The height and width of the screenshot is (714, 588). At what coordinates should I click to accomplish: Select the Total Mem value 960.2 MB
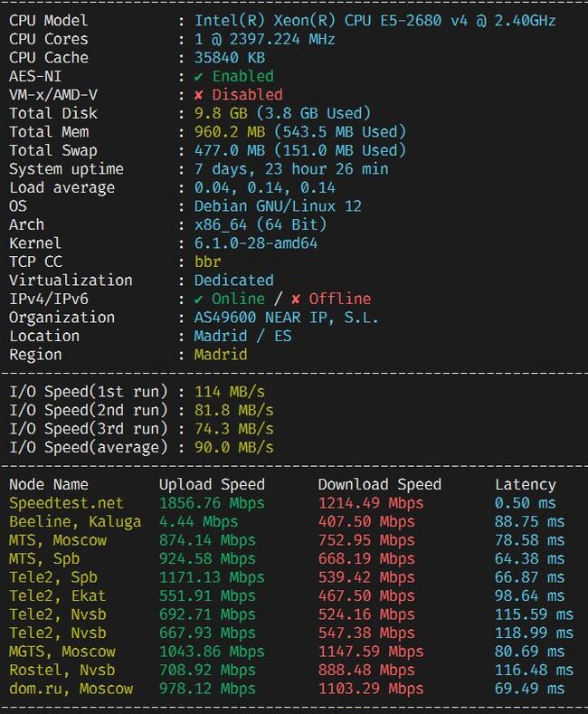click(x=230, y=132)
